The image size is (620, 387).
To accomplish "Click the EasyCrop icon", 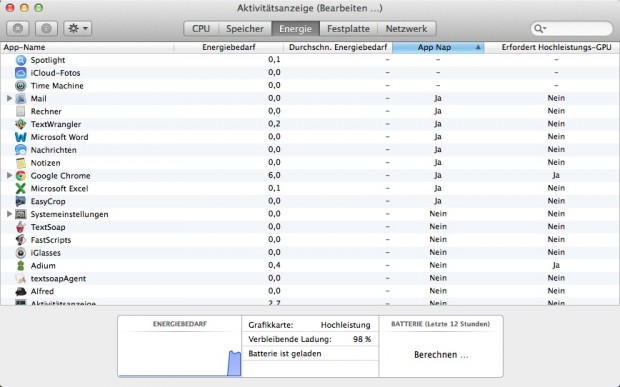I will click(21, 201).
